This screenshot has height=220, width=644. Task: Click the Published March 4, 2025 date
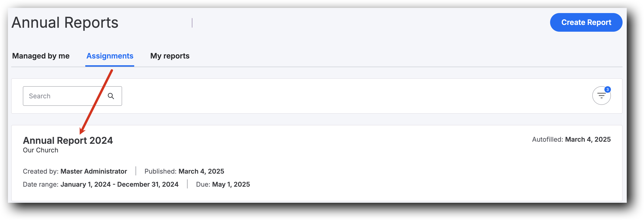[201, 171]
